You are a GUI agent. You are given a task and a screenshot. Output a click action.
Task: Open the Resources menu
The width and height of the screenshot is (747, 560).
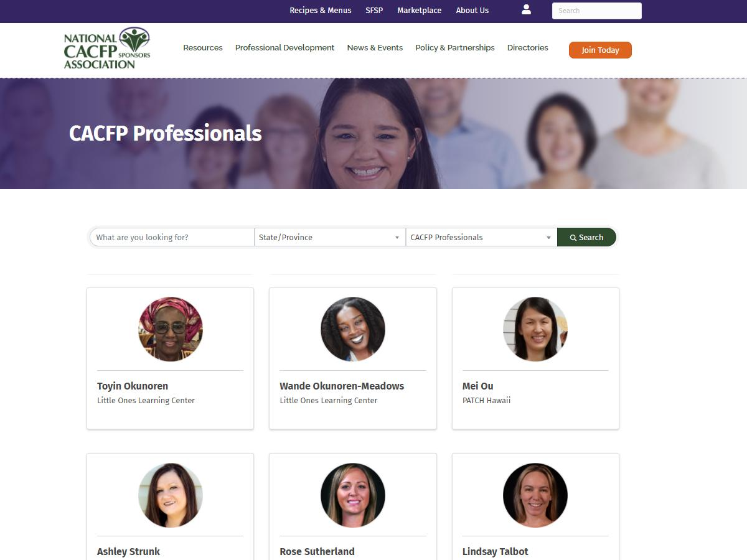coord(203,47)
